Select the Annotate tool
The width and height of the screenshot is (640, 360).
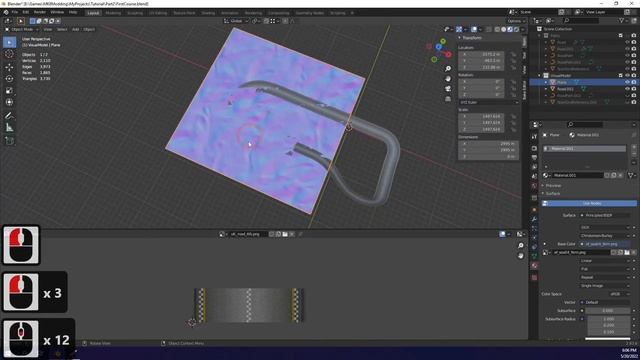click(9, 116)
